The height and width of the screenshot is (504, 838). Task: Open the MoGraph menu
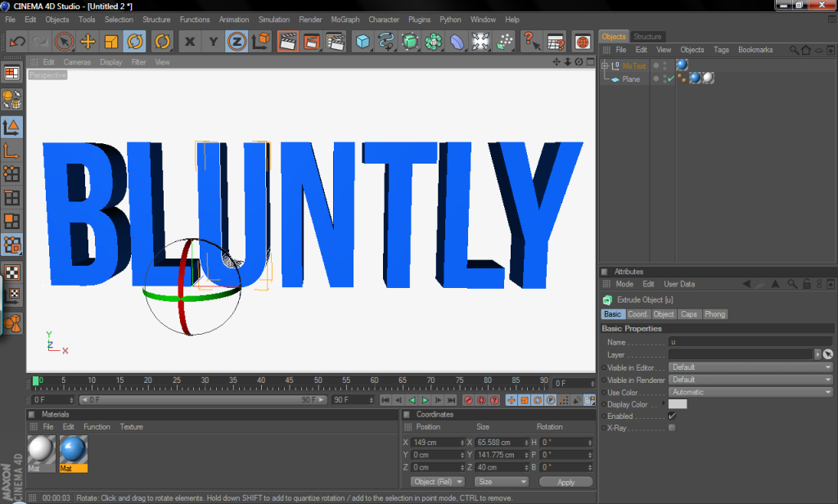pos(345,20)
